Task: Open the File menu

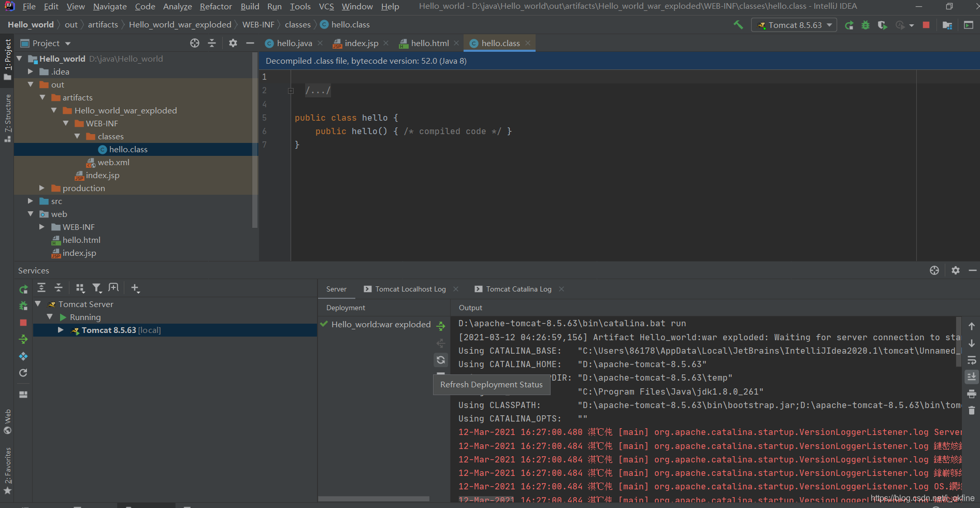Action: coord(29,6)
